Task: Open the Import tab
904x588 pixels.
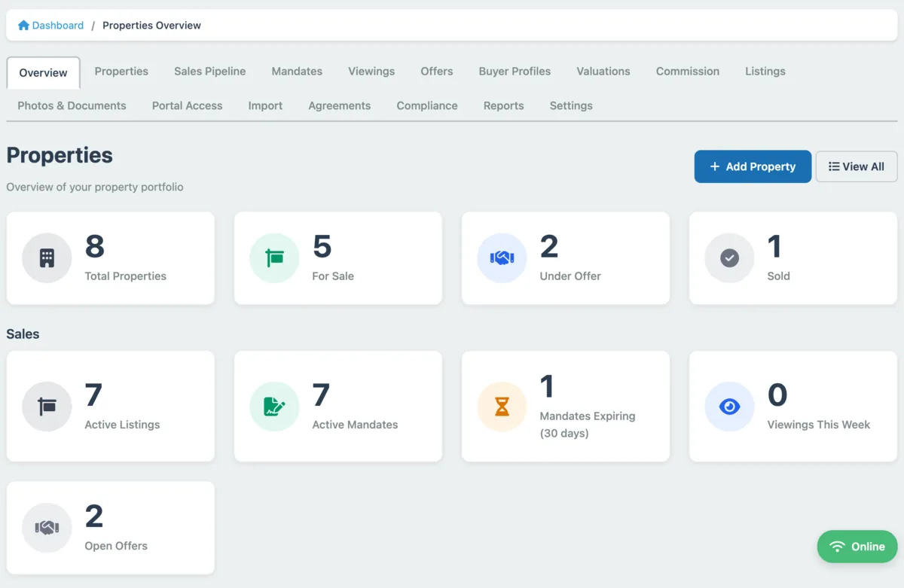Action: tap(265, 105)
